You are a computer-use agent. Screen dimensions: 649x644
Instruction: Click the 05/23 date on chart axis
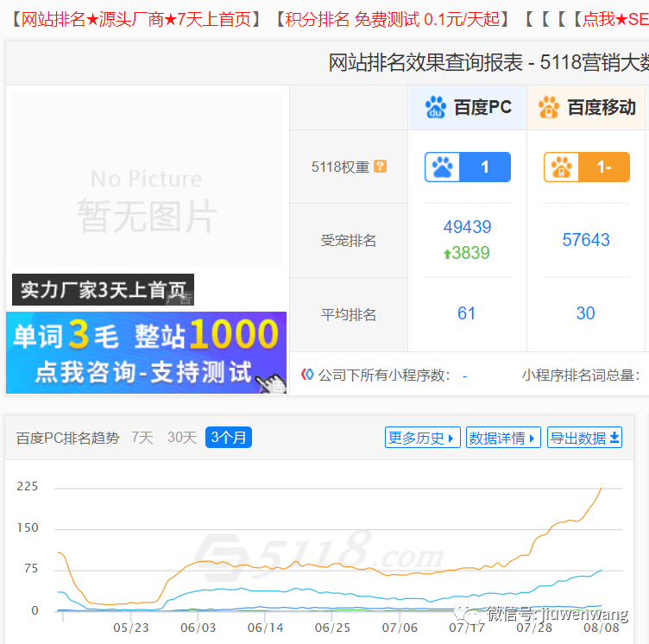click(x=131, y=628)
